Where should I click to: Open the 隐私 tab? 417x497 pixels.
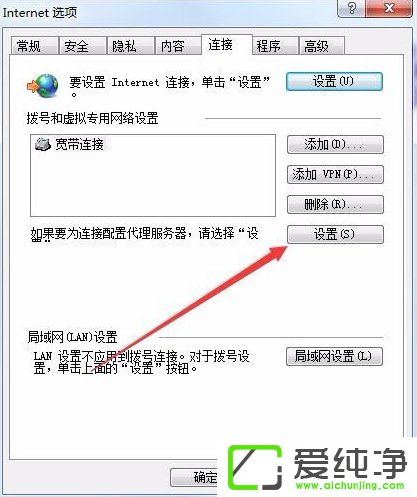[x=130, y=46]
